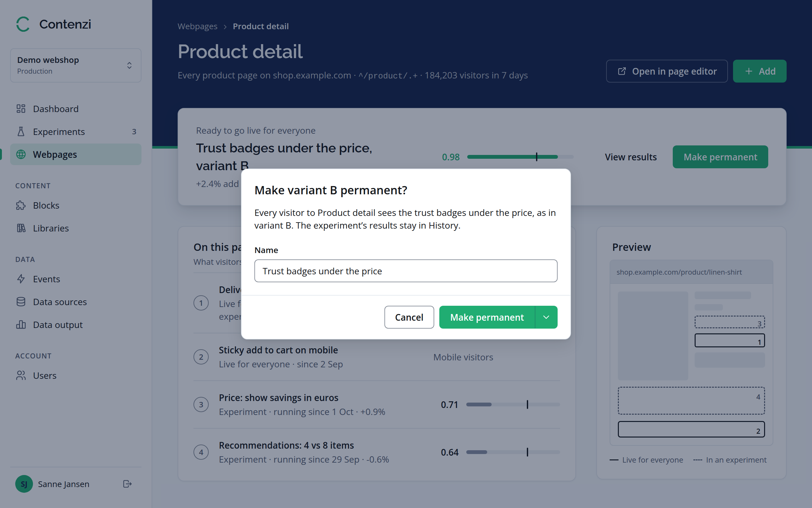Select Libraries in the sidebar

(x=76, y=228)
